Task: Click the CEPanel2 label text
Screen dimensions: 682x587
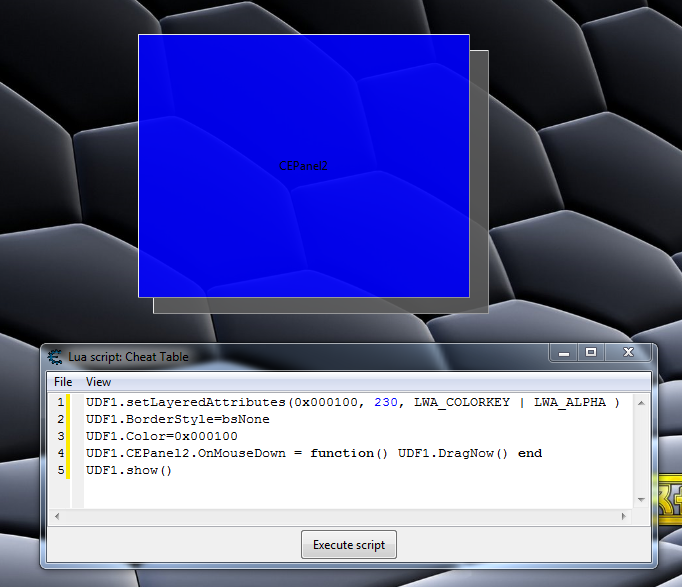Action: [x=303, y=166]
